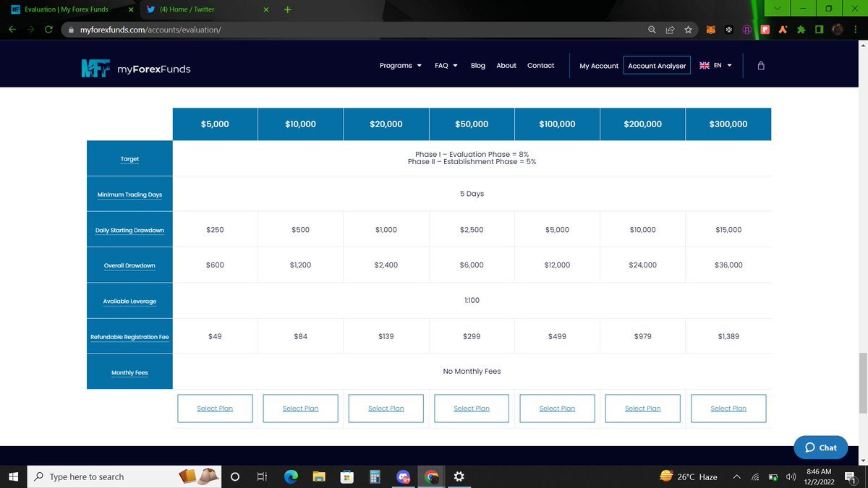Bookmark this page with the star icon
The image size is (868, 488).
tap(688, 30)
